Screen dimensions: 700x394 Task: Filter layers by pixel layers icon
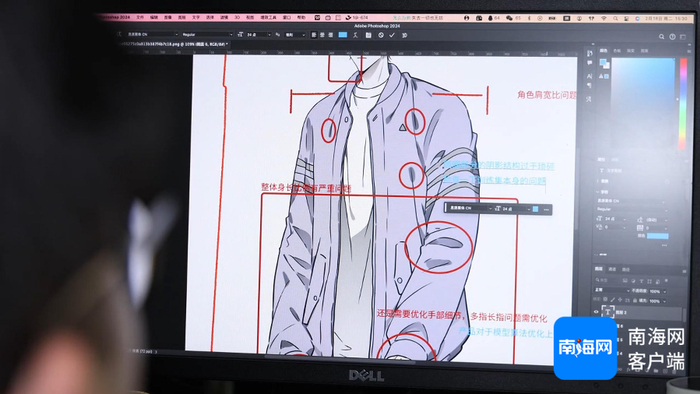[x=625, y=281]
